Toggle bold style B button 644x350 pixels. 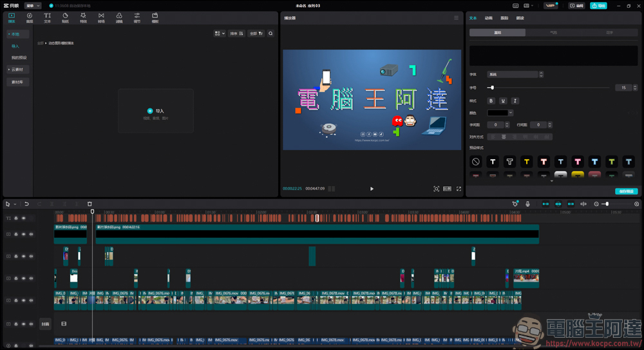pyautogui.click(x=491, y=101)
